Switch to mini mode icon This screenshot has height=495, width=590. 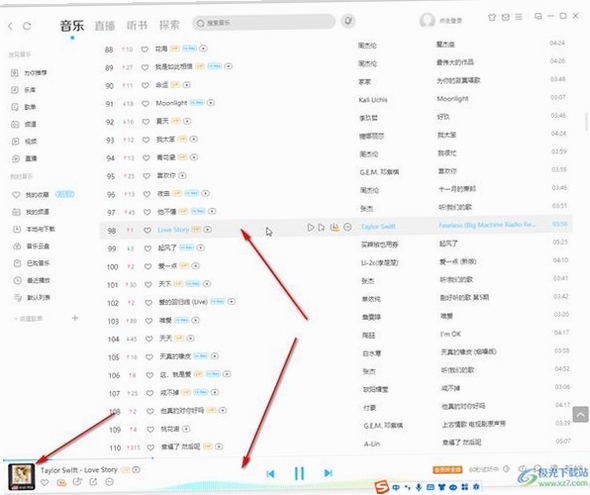pyautogui.click(x=538, y=16)
